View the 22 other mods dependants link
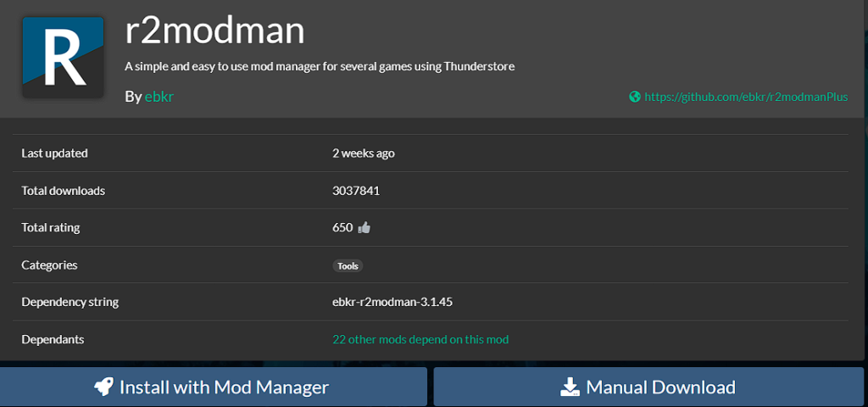This screenshot has height=407, width=868. [420, 339]
